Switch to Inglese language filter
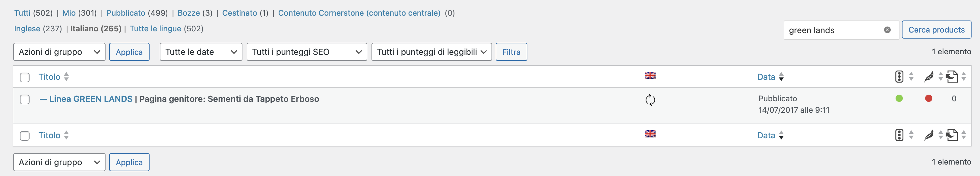The height and width of the screenshot is (176, 980). (27, 29)
